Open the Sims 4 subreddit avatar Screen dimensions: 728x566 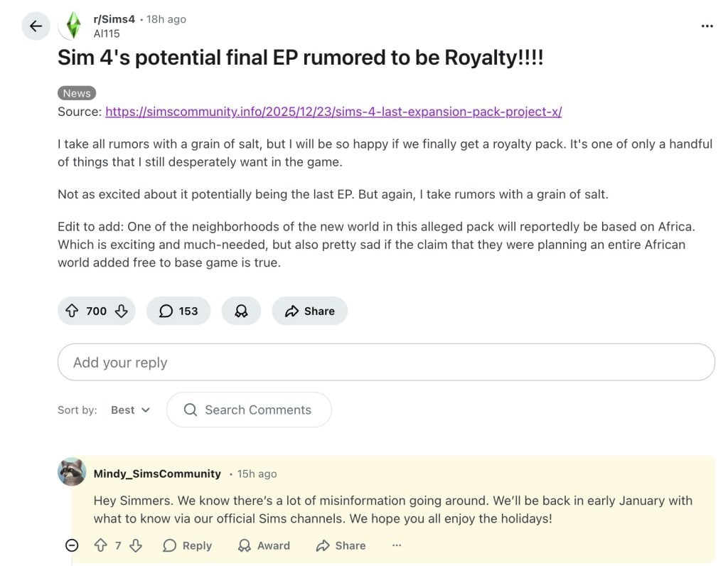click(x=72, y=26)
